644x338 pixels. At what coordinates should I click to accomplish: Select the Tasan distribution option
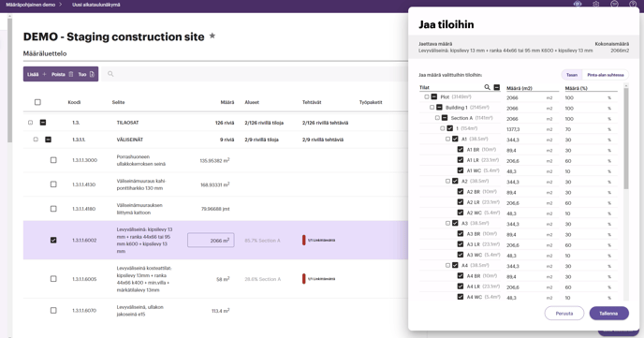coord(572,75)
